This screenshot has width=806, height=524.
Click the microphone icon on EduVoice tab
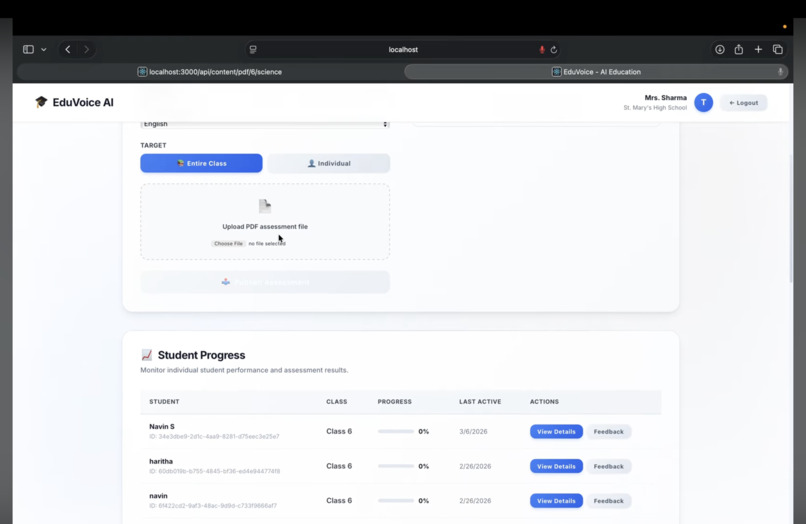tap(780, 72)
